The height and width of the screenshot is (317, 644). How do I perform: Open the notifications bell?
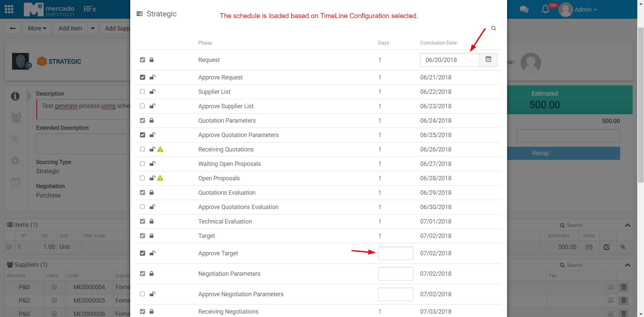pos(545,9)
